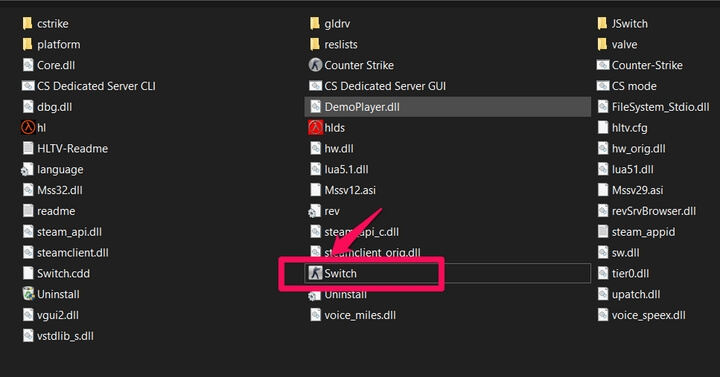Click the FileSystem_Stdio.dll file
This screenshot has height=377, width=720.
pyautogui.click(x=653, y=107)
